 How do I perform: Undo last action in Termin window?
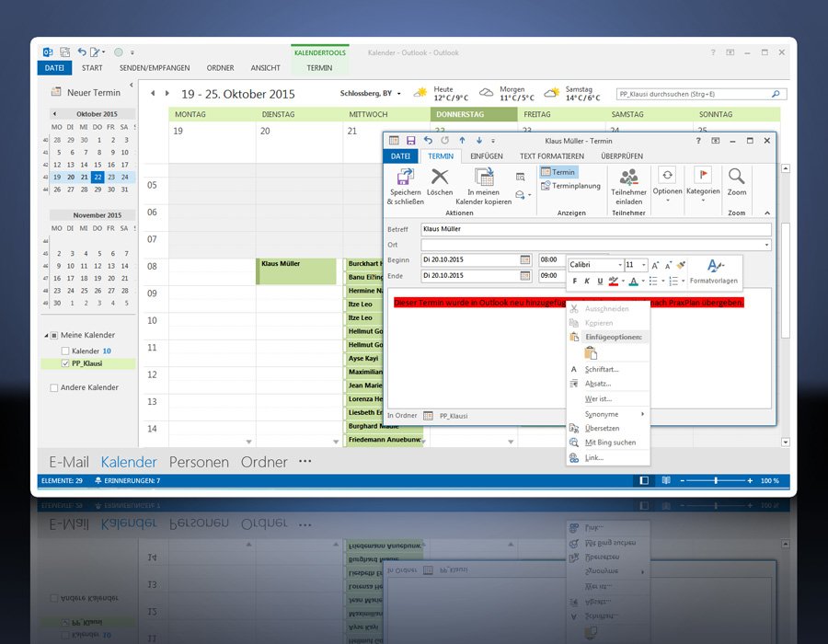[x=428, y=141]
